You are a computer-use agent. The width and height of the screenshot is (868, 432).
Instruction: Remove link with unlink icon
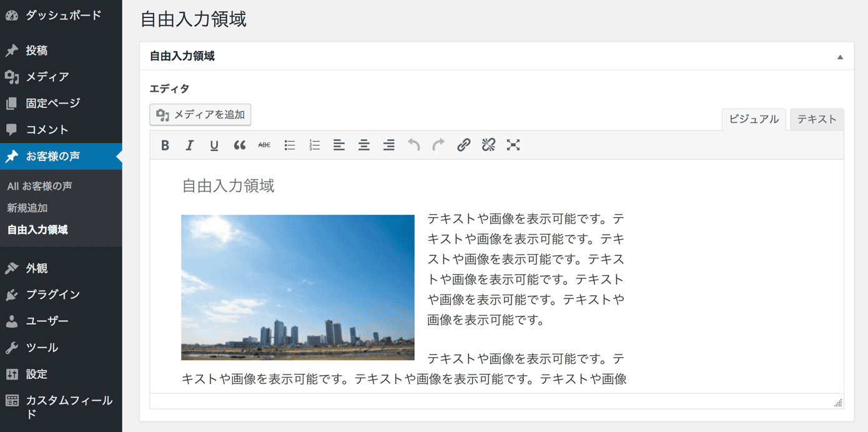click(x=488, y=145)
